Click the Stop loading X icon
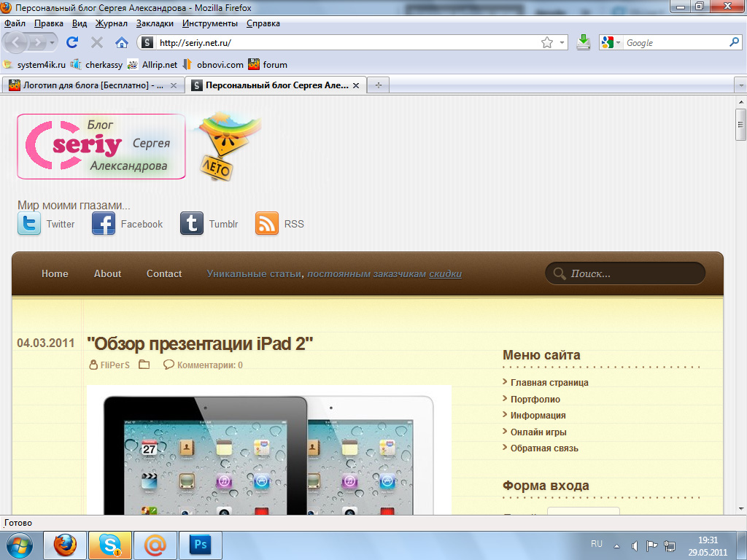This screenshot has width=747, height=560. tap(97, 43)
